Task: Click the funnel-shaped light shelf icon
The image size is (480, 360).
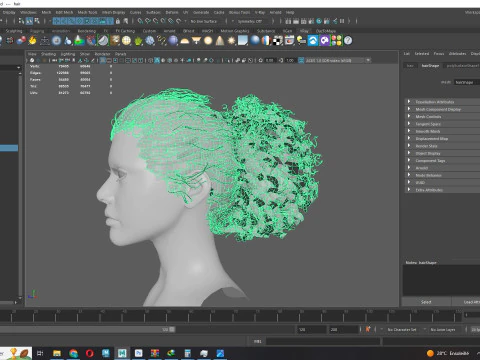Action: tap(196, 41)
